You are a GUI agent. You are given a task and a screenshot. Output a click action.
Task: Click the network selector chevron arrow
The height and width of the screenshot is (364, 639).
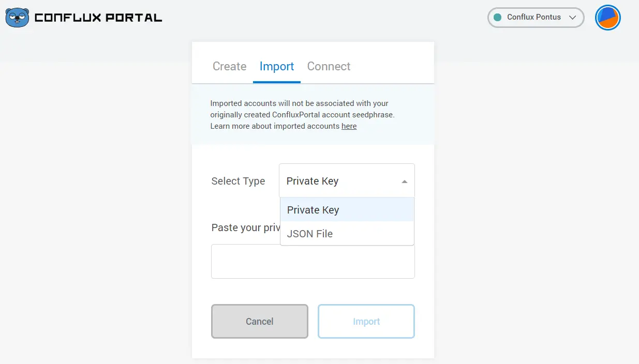click(x=572, y=18)
